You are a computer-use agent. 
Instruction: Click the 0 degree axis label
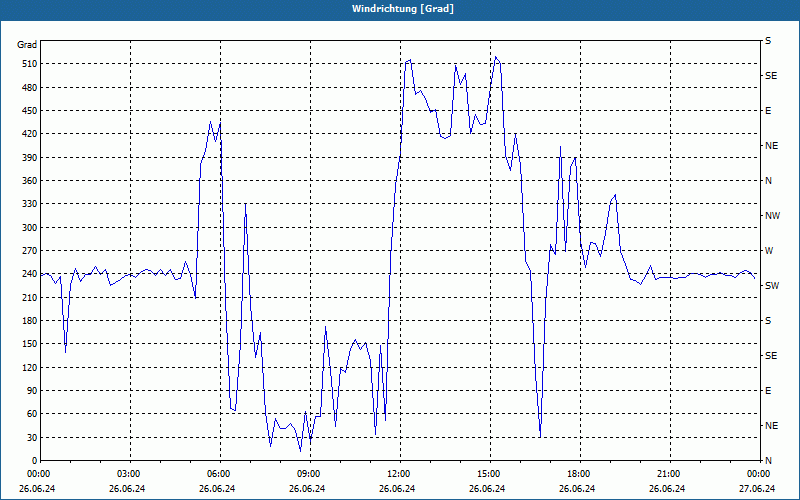point(34,461)
